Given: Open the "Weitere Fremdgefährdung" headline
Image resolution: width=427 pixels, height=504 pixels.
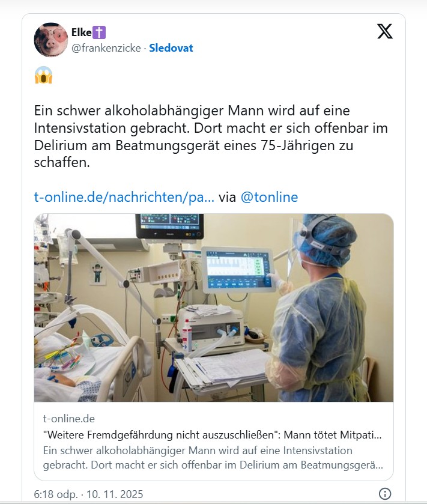Looking at the screenshot, I should point(212,434).
